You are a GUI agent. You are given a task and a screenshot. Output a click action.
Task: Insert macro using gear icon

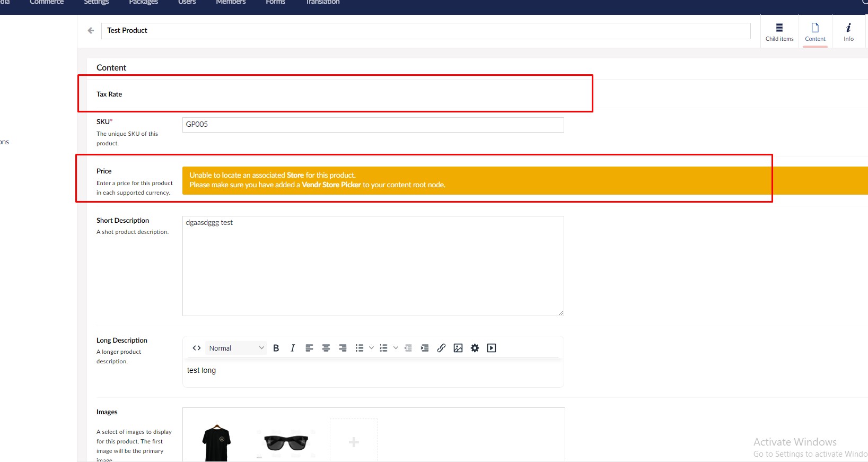[x=475, y=348]
